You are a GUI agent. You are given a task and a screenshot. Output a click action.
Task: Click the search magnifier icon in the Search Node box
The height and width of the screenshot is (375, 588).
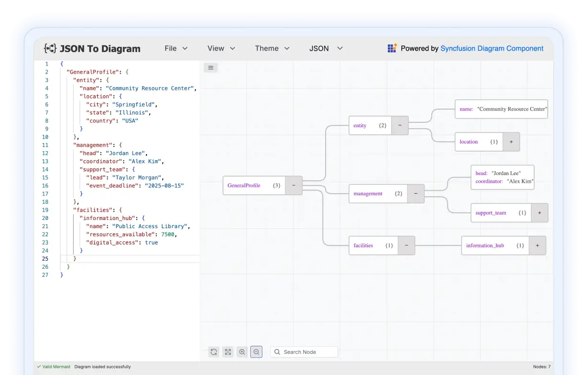pos(277,352)
